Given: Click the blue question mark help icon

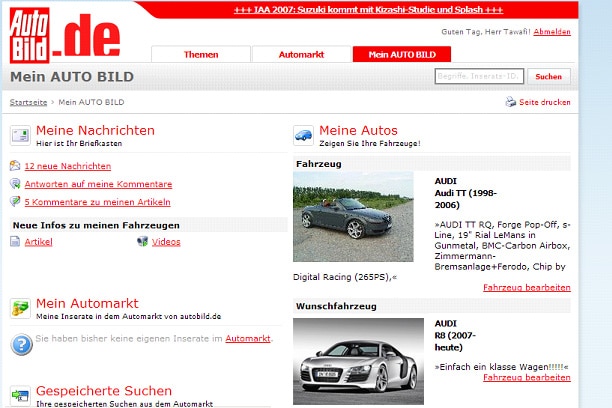Looking at the screenshot, I should click(21, 344).
